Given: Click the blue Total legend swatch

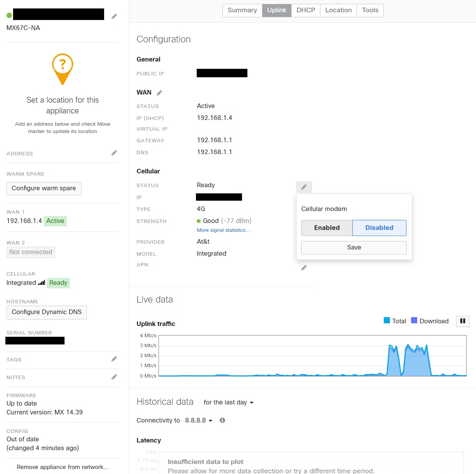Looking at the screenshot, I should tap(386, 320).
